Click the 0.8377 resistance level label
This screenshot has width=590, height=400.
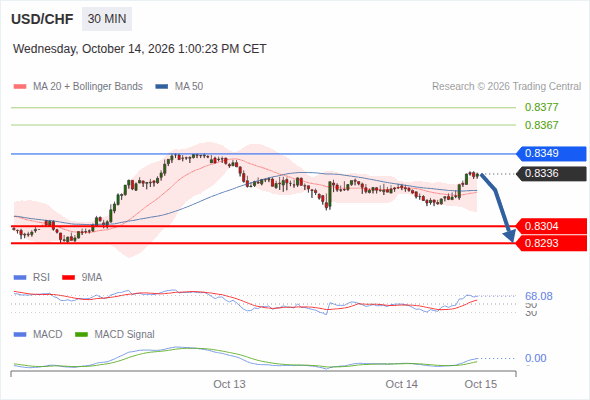click(x=541, y=107)
